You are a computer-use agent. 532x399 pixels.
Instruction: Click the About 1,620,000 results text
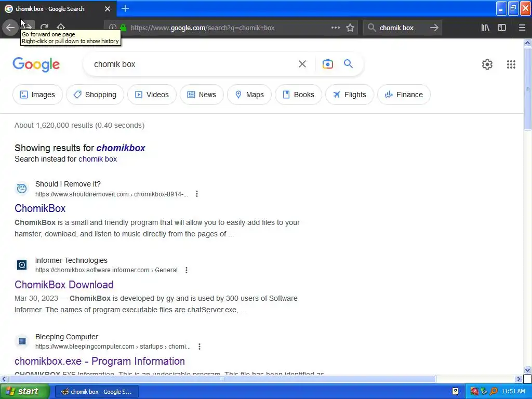click(79, 125)
